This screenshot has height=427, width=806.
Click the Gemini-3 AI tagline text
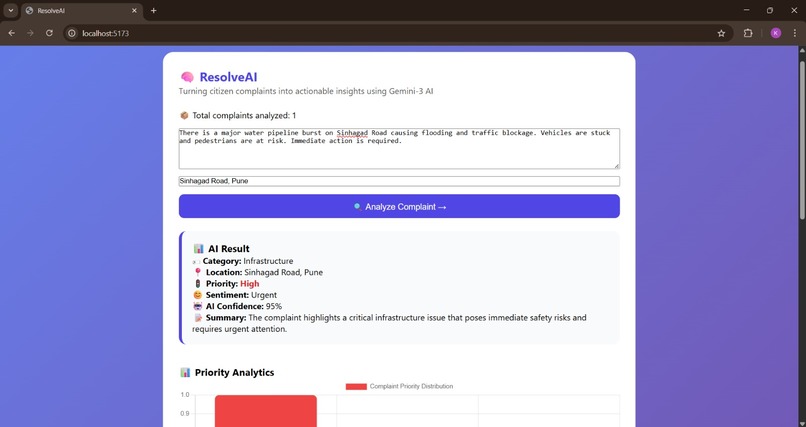coord(306,91)
